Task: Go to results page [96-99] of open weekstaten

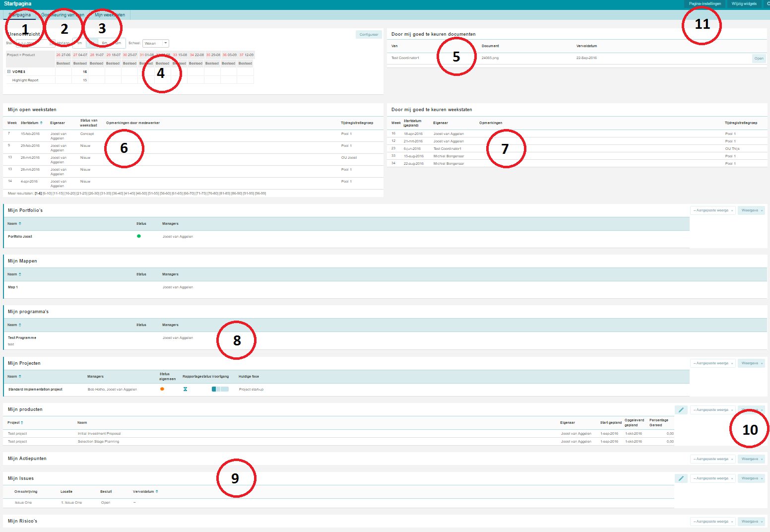Action: pos(260,194)
